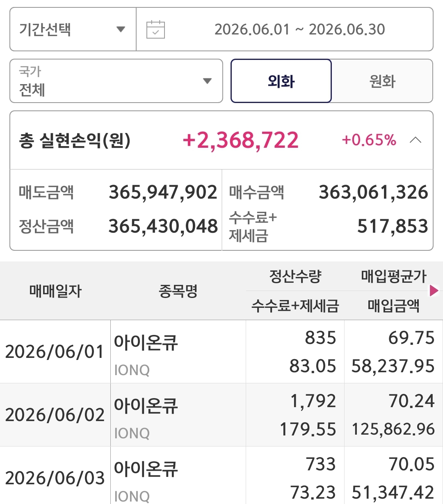Screen dimensions: 443x504
Task: Tap the +0.65% profit rate label
Action: pos(369,140)
